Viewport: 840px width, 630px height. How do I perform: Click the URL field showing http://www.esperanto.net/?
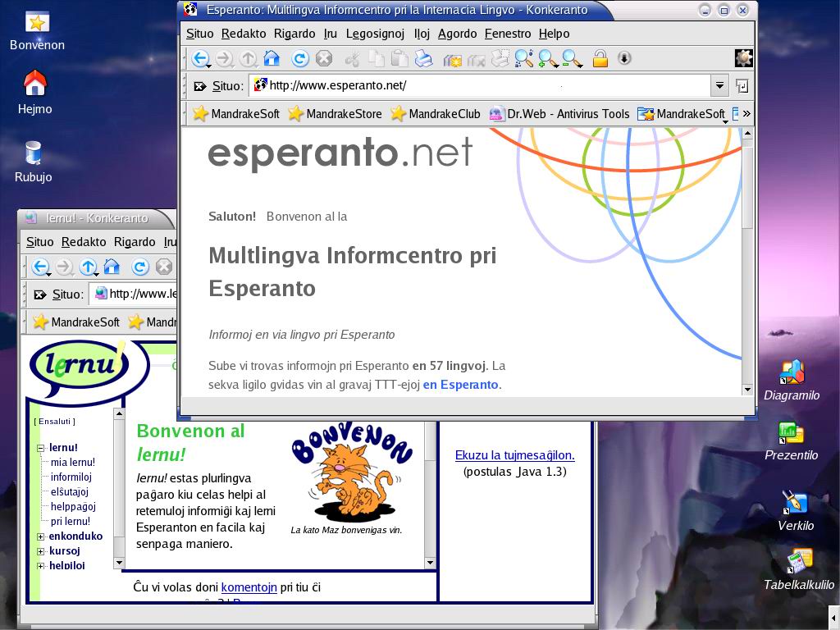coord(484,85)
